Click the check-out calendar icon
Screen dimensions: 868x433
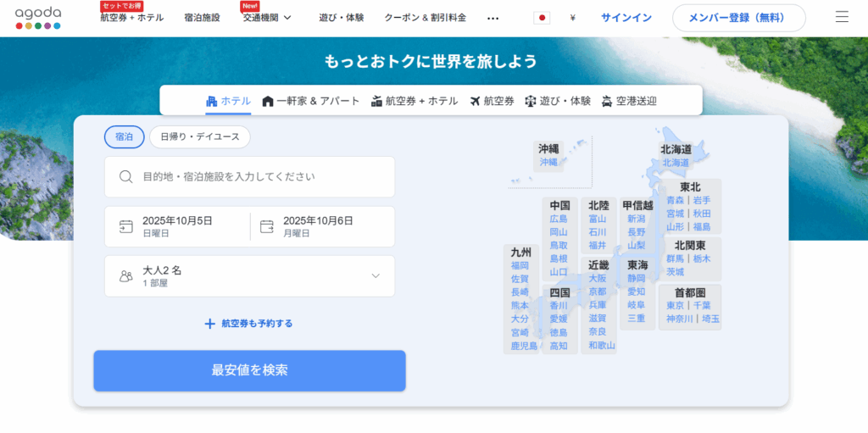click(267, 226)
